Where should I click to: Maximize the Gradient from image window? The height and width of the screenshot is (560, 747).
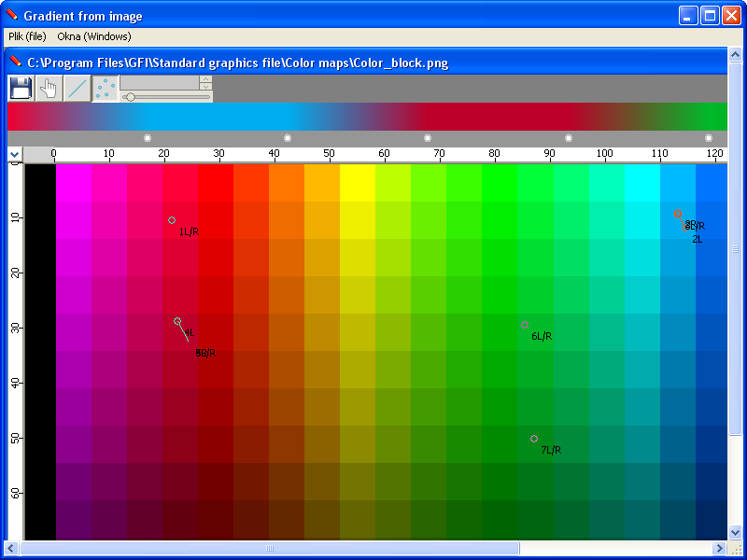coord(710,16)
